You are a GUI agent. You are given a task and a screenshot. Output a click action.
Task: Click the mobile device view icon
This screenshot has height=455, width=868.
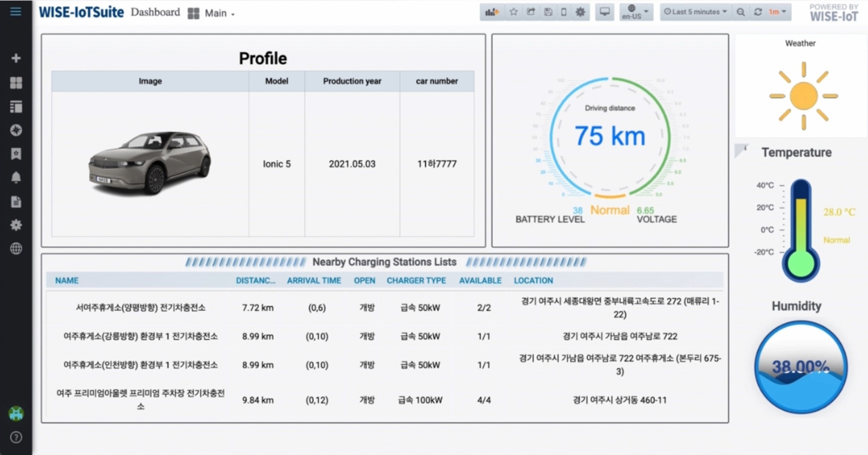click(x=564, y=12)
